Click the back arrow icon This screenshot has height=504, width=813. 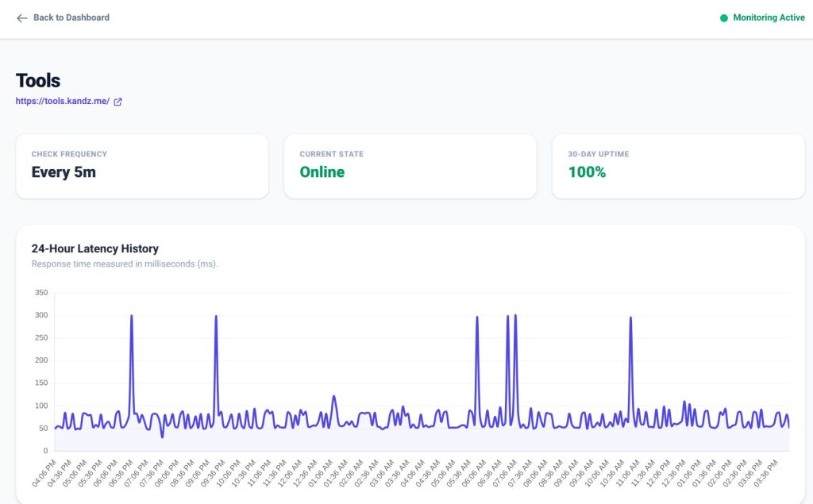pyautogui.click(x=21, y=18)
